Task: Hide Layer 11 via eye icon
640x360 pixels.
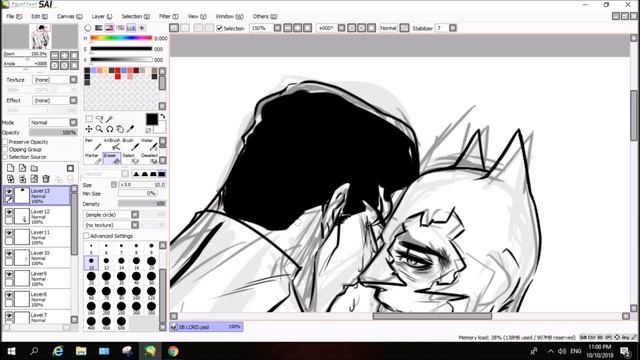Action: coord(9,233)
